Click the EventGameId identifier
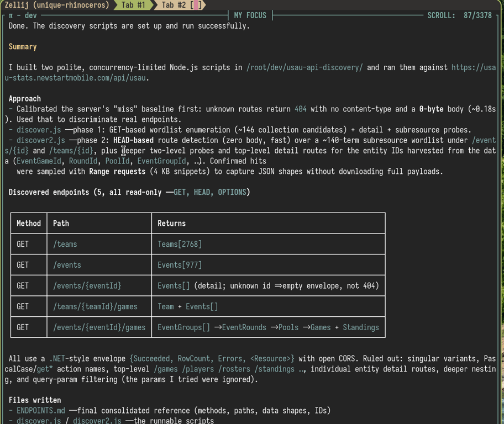Viewport: 504px width, 424px height. [x=39, y=161]
